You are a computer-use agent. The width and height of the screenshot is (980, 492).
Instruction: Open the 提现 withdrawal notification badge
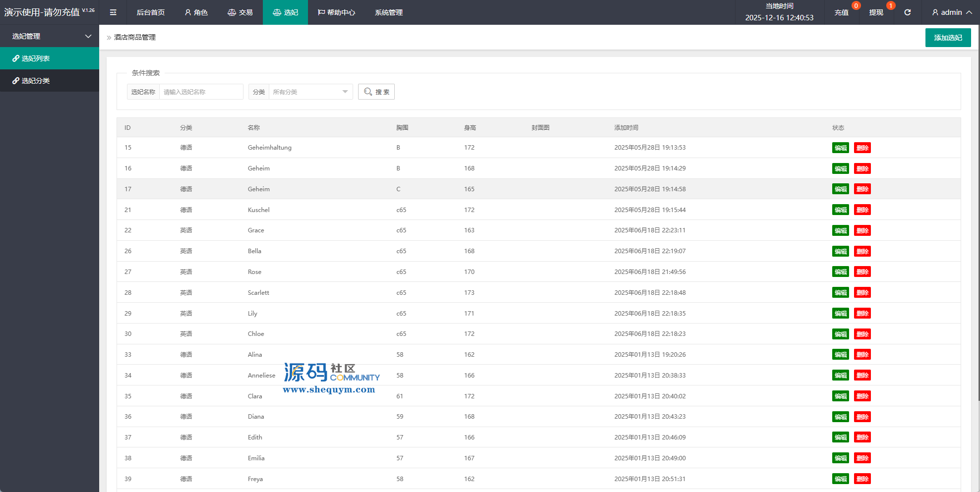tap(891, 6)
